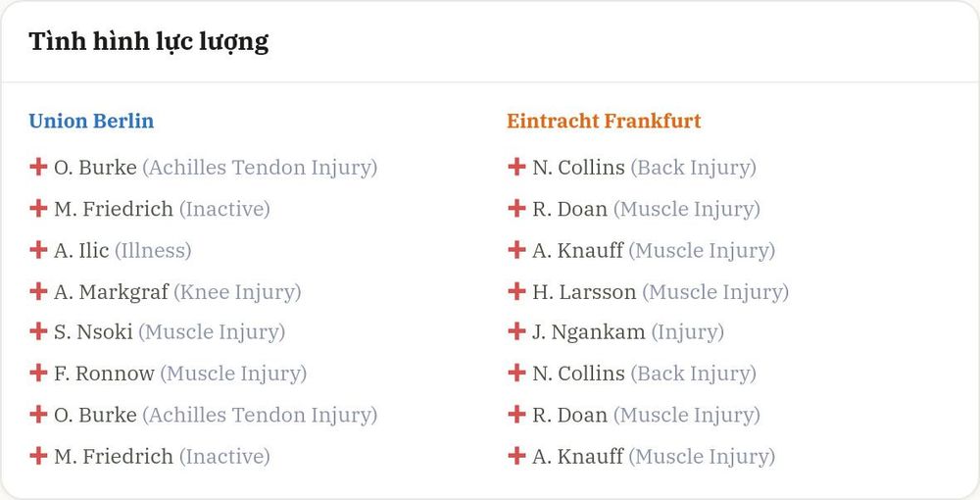Click the first O. Burke Achilles Tendon entry
The height and width of the screenshot is (500, 980).
coord(216,168)
